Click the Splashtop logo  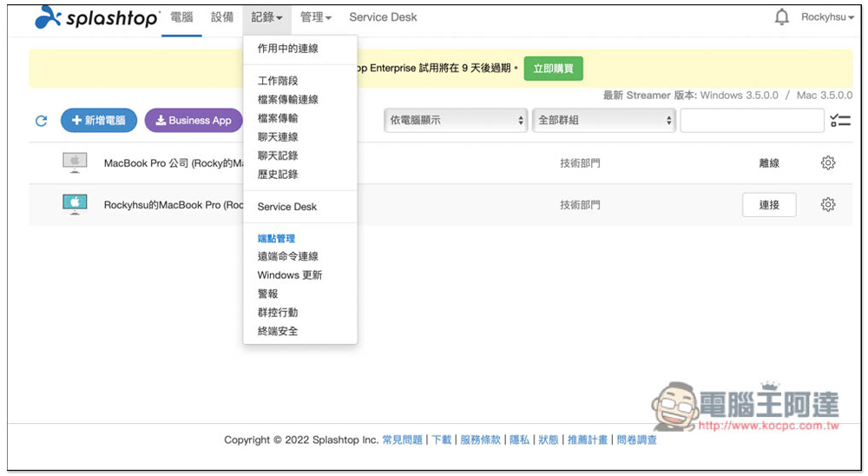[97, 17]
